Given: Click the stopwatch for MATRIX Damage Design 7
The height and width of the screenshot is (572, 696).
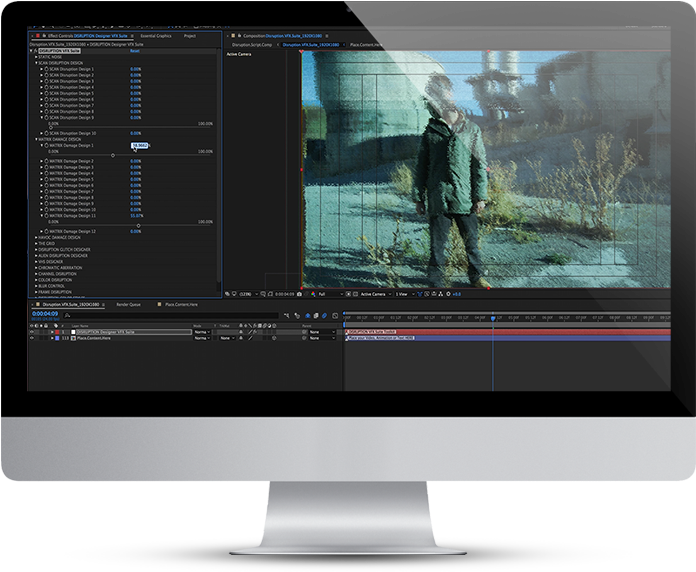Looking at the screenshot, I should click(46, 191).
